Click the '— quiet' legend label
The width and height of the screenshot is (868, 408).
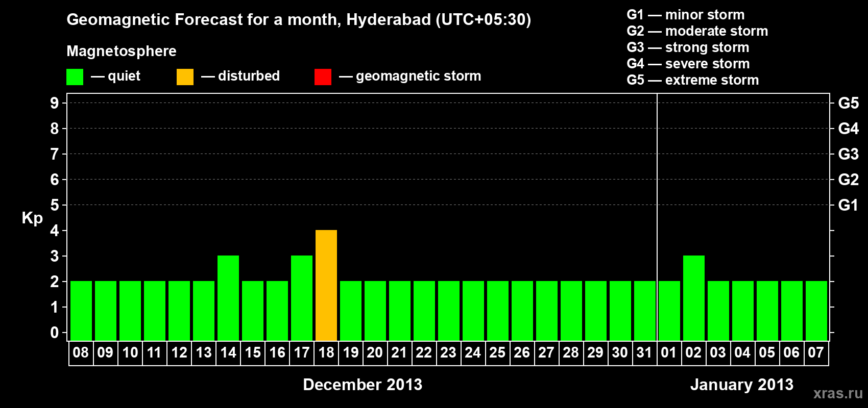click(x=115, y=76)
